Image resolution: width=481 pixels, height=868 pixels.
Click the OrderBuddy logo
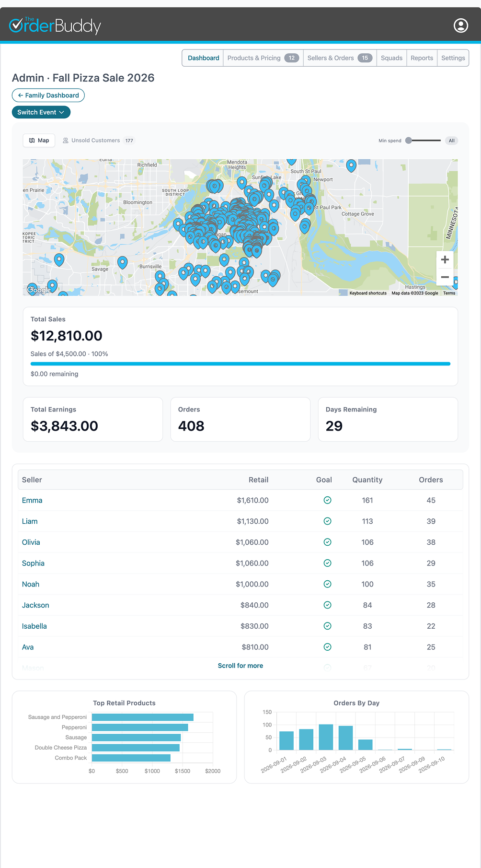point(55,25)
